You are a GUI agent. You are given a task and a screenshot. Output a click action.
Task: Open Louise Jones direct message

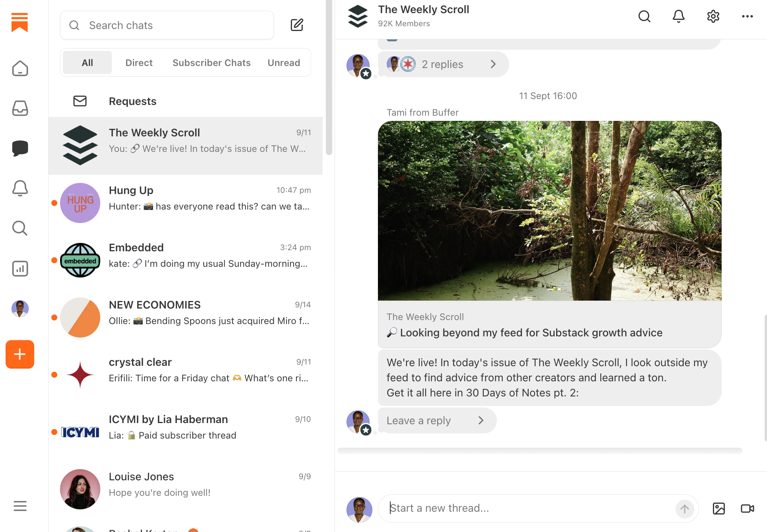click(185, 489)
